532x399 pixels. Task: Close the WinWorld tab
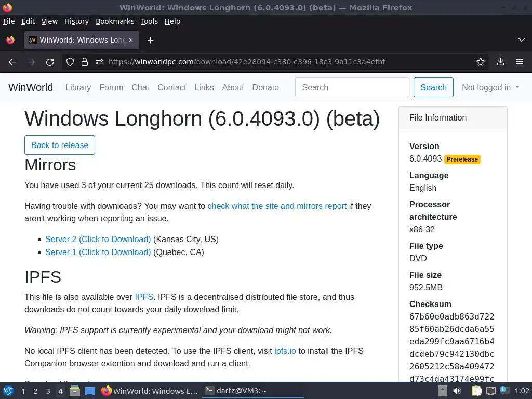click(x=131, y=40)
